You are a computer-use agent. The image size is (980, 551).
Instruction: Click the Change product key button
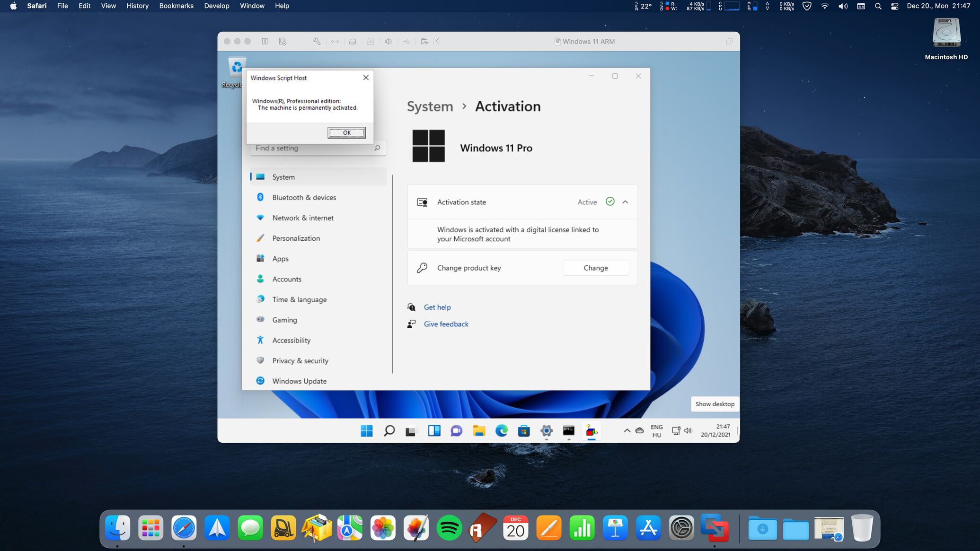pyautogui.click(x=595, y=268)
